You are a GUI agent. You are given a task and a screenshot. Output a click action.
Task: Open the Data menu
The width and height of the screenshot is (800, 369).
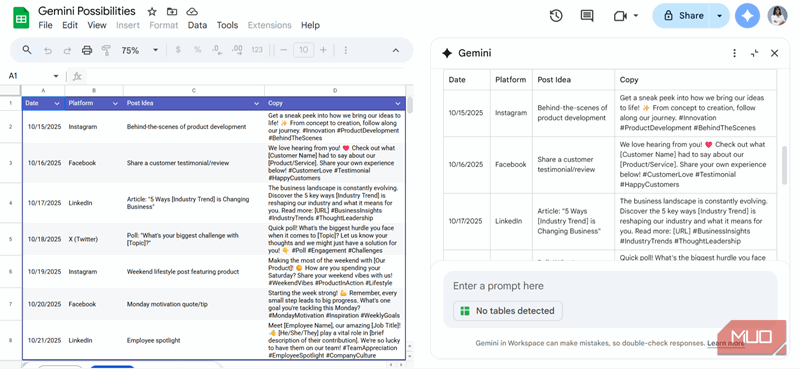coord(197,25)
